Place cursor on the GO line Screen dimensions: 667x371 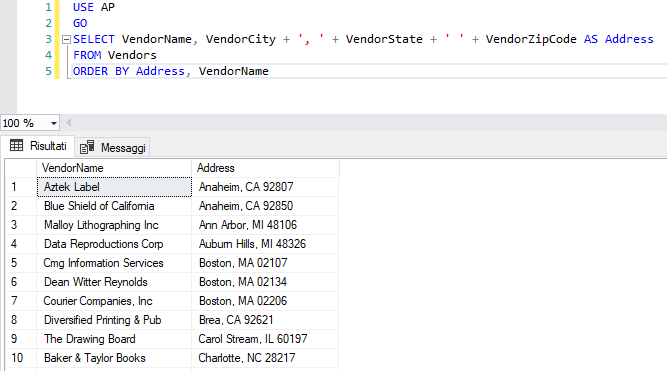pyautogui.click(x=80, y=23)
